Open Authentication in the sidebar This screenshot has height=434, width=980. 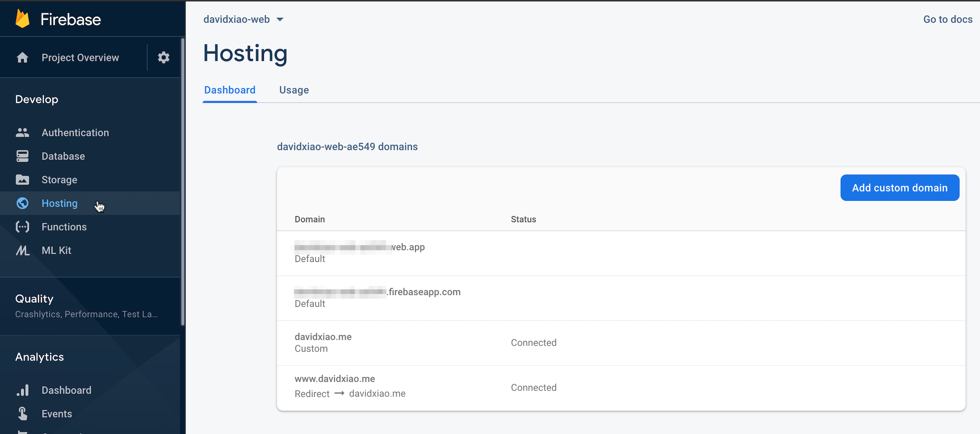pos(90,132)
